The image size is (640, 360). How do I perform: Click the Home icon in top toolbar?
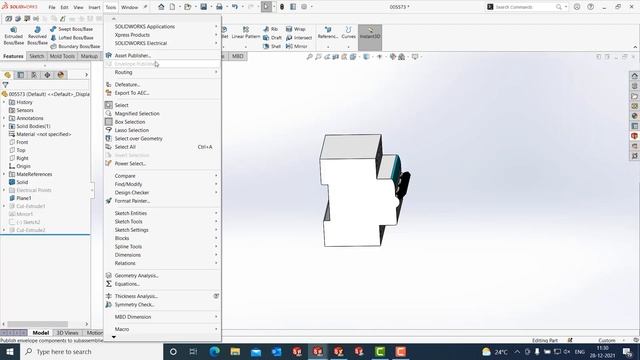tap(161, 7)
